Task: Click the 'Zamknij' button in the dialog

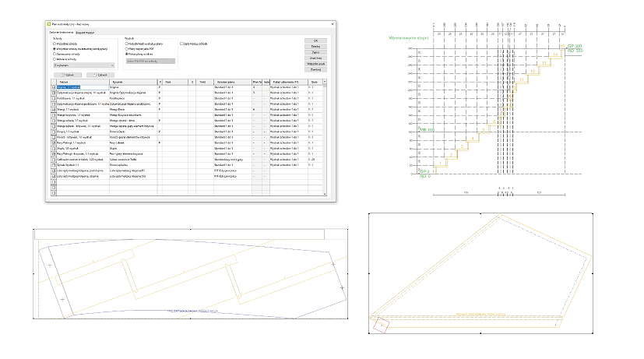Action: point(316,69)
